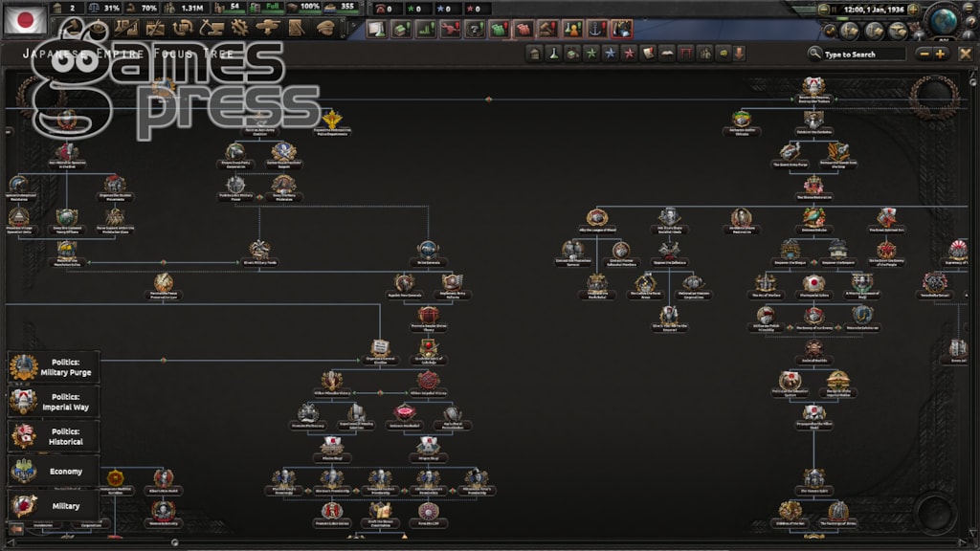
Task: Select the Military branch shortcut
Action: (x=54, y=505)
